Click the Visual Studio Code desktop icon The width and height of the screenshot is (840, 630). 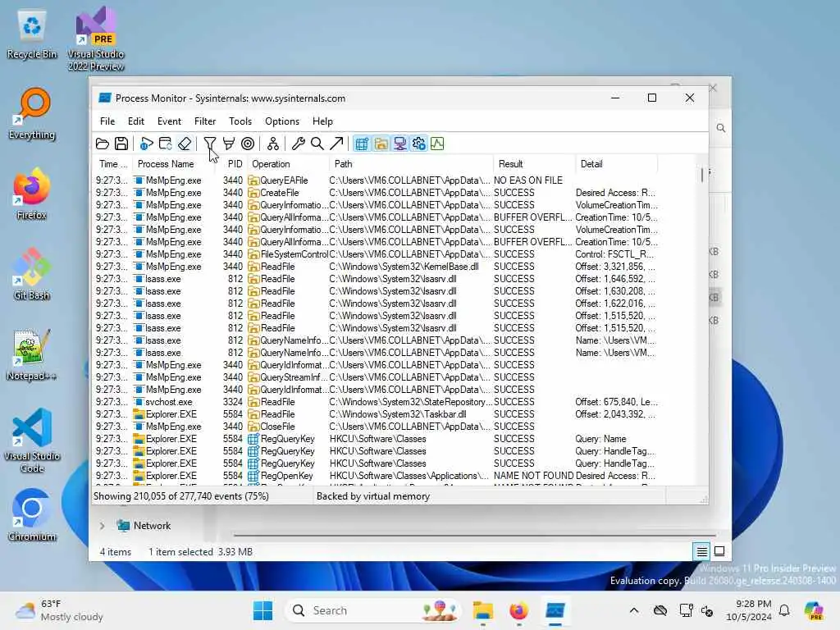pyautogui.click(x=32, y=441)
